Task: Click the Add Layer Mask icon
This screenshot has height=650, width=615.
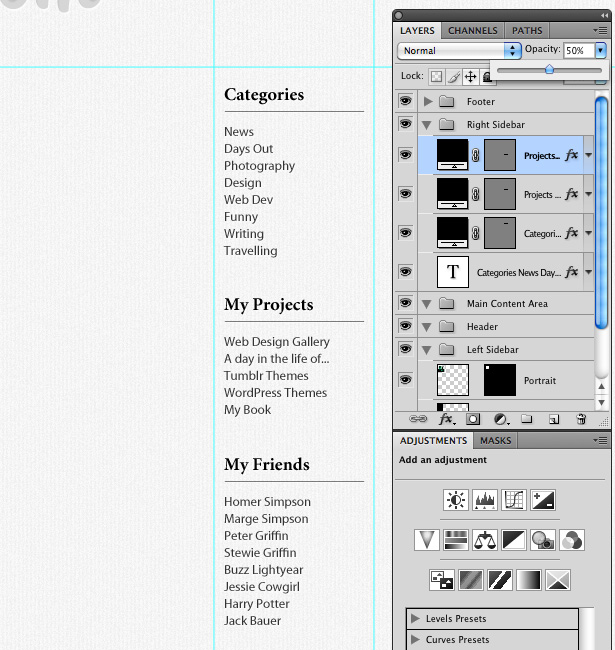Action: click(473, 419)
